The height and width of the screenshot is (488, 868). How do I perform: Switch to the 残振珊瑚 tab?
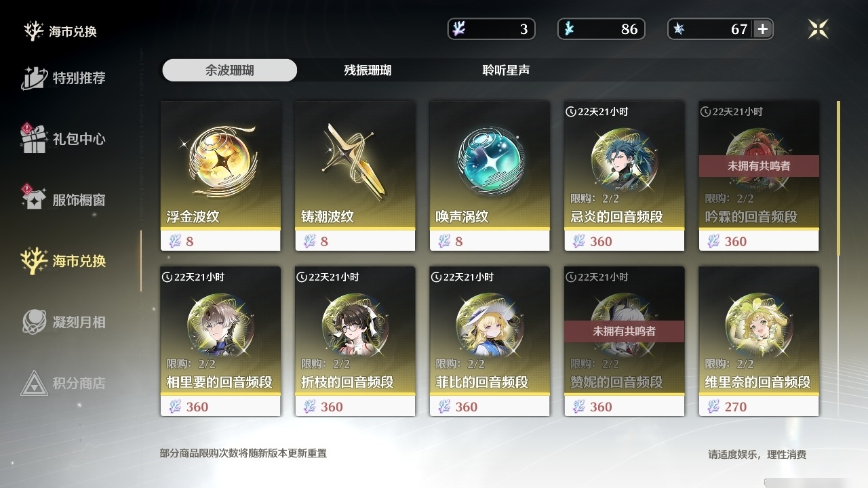click(368, 70)
